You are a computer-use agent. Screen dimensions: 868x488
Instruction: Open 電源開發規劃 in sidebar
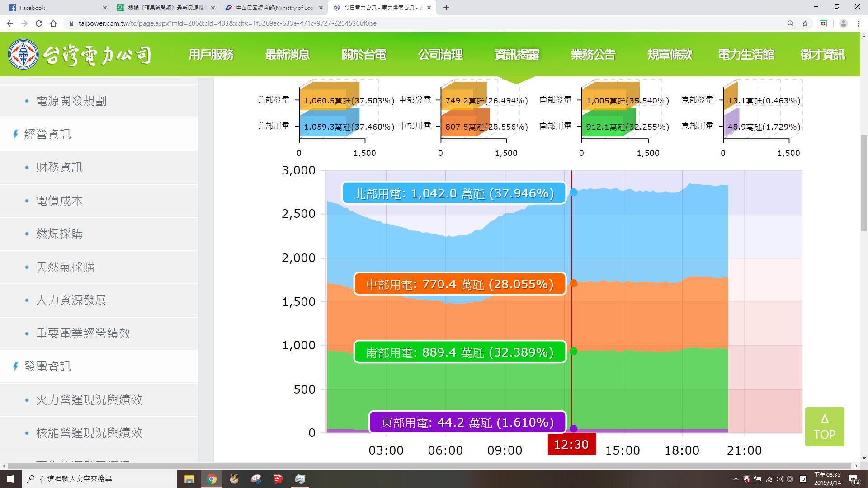pyautogui.click(x=99, y=101)
